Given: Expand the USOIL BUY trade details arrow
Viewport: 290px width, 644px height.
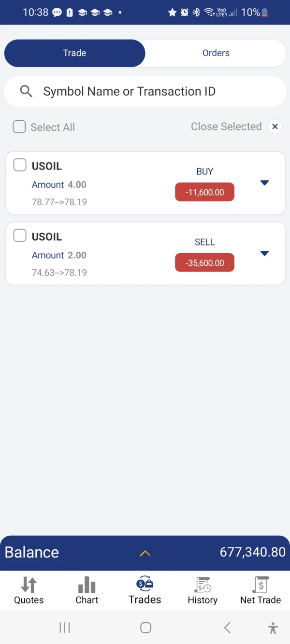Looking at the screenshot, I should (264, 183).
